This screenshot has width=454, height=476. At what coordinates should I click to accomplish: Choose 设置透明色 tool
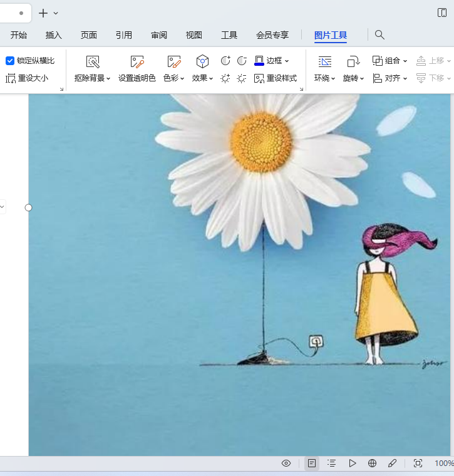(137, 69)
